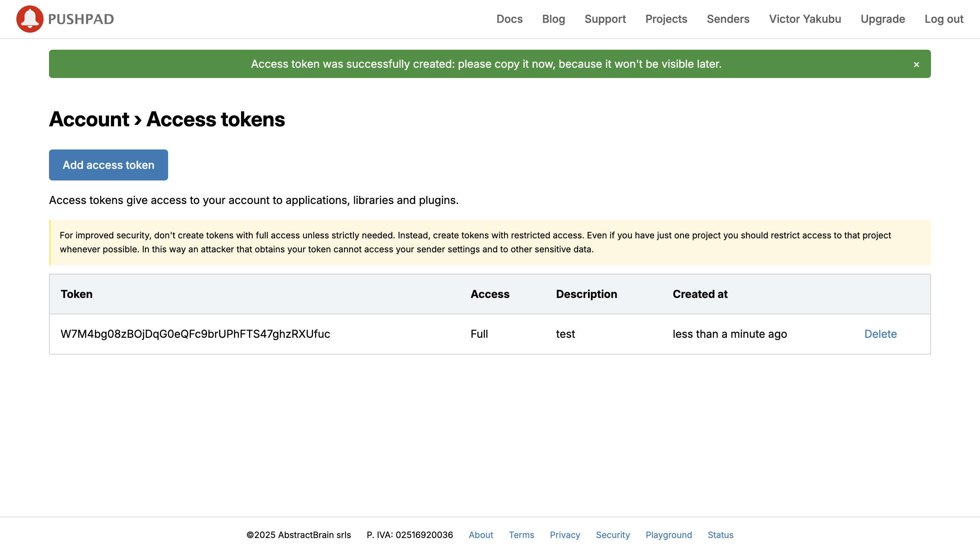Open the Playground link
980x553 pixels.
coord(668,535)
